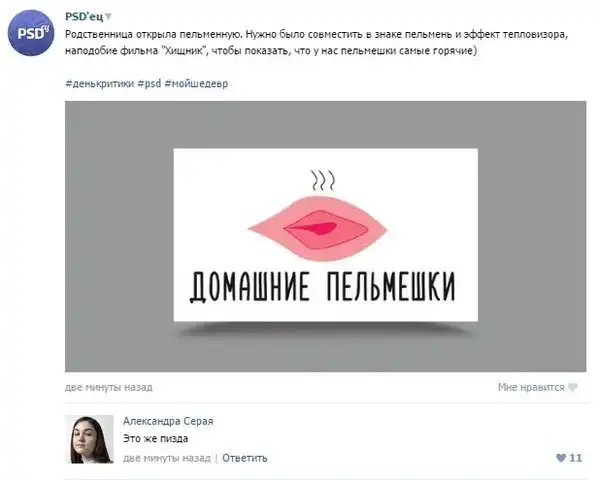The height and width of the screenshot is (480, 600).
Task: Open Александра Серая's profile photo
Action: [x=89, y=439]
